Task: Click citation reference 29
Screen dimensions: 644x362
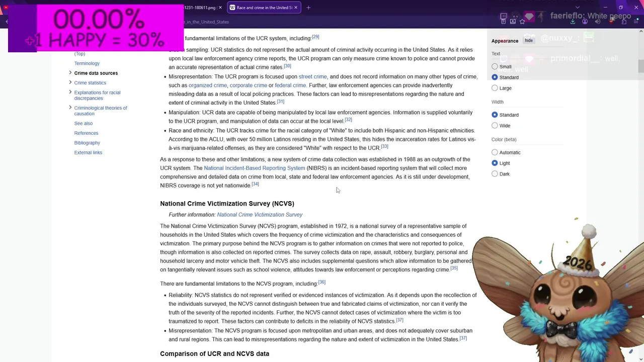Action: 315,37
